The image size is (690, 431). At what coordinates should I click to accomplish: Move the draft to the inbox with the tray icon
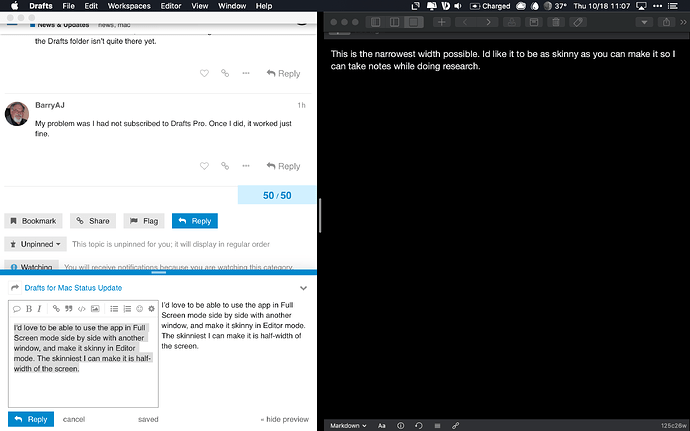pos(511,22)
